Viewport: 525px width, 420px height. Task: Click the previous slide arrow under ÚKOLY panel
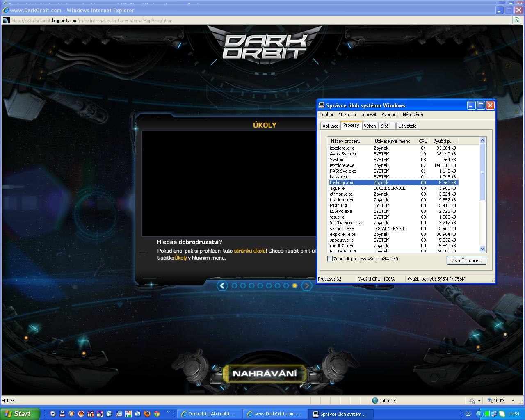[x=222, y=286]
